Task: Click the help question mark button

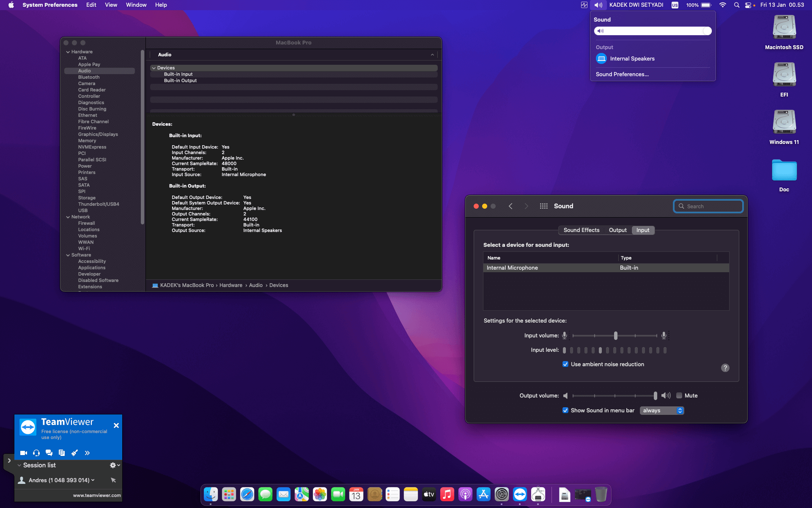Action: 725,368
